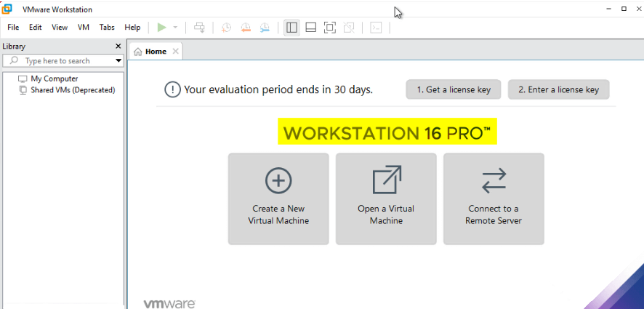Minimize the VMware Workstation window
This screenshot has height=309, width=644.
pos(608,9)
